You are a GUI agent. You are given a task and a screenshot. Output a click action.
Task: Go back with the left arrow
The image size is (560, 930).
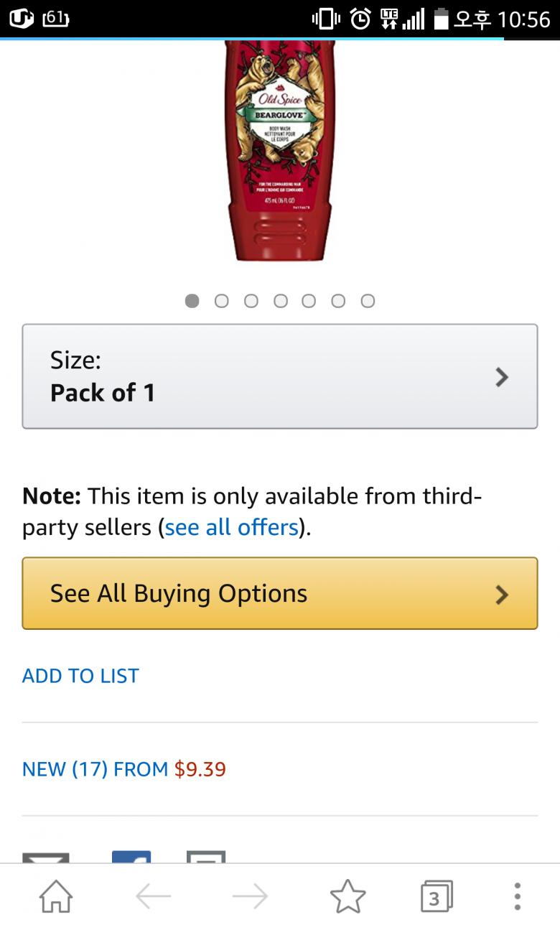pos(153,896)
